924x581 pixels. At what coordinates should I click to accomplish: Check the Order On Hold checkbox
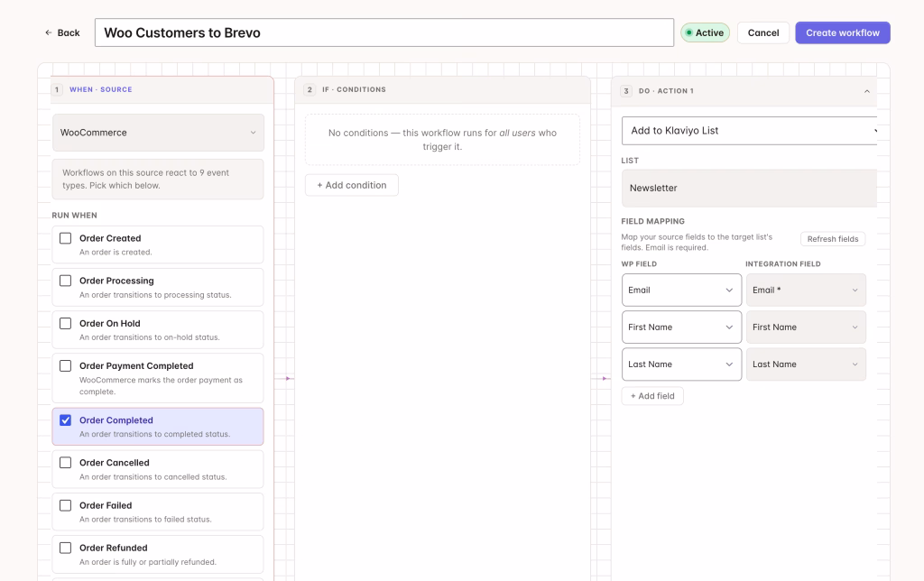(65, 324)
